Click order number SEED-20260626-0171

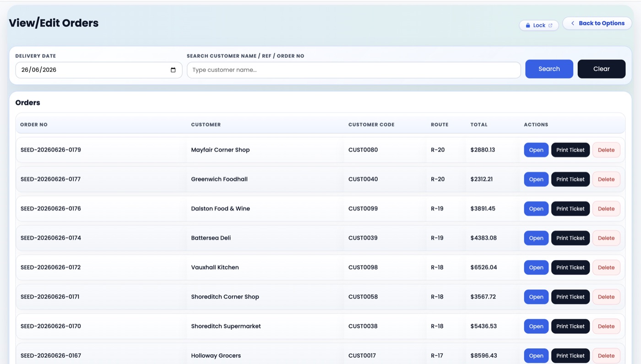[x=50, y=297]
